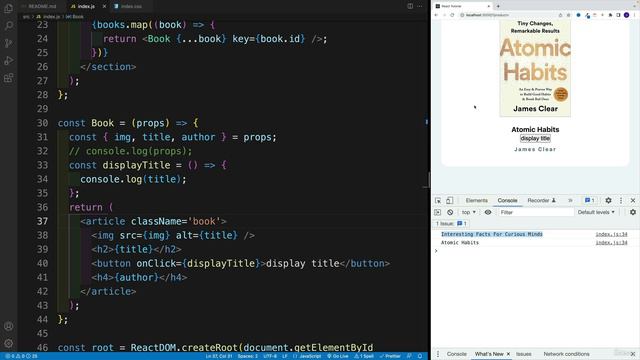The height and width of the screenshot is (360, 640).
Task: Change the LF end-of-line setting in the status bar
Action: [x=284, y=356]
